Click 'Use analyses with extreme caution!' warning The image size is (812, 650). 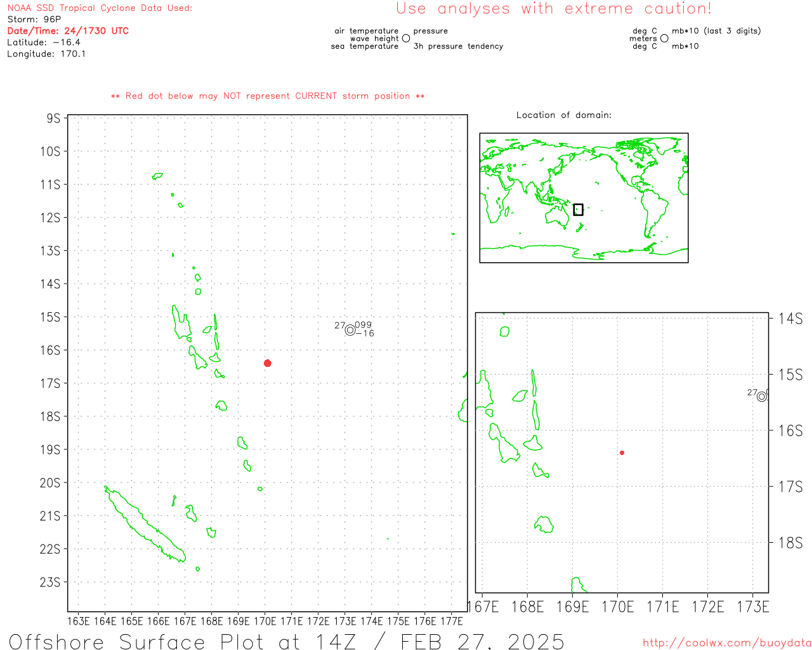click(554, 9)
